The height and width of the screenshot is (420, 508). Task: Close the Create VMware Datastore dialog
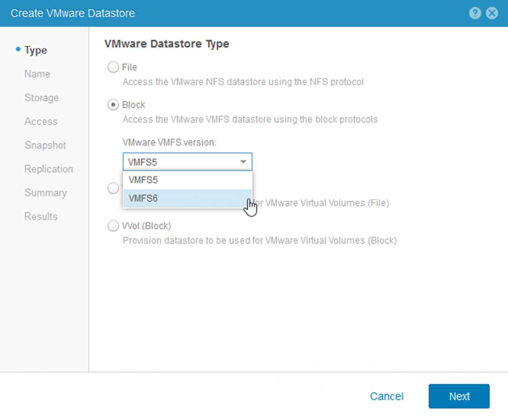[492, 13]
